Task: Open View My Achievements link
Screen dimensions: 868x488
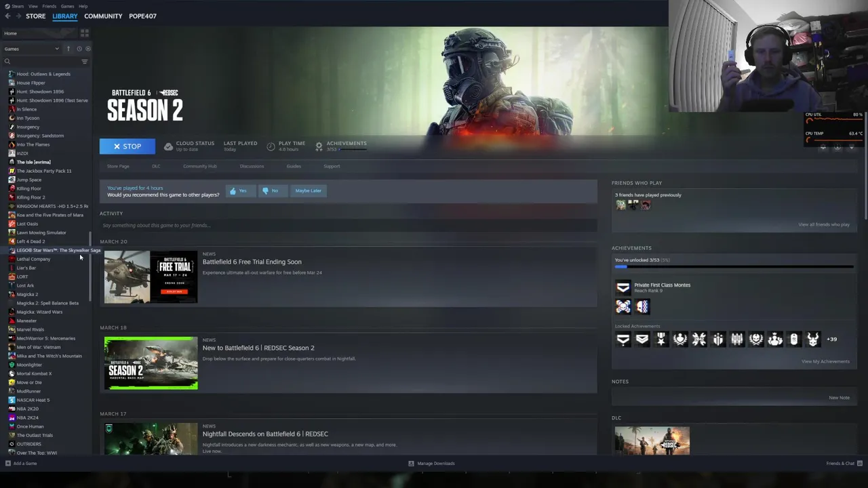Action: tap(825, 361)
